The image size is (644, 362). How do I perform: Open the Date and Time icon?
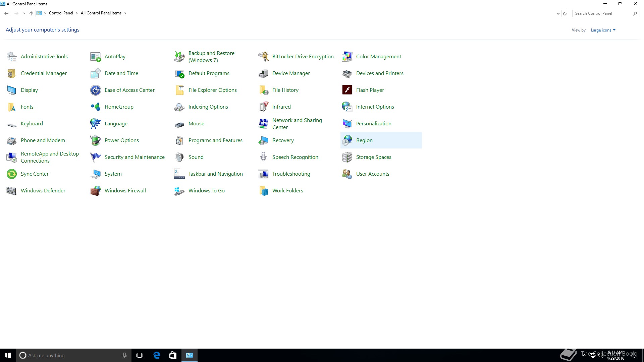96,73
